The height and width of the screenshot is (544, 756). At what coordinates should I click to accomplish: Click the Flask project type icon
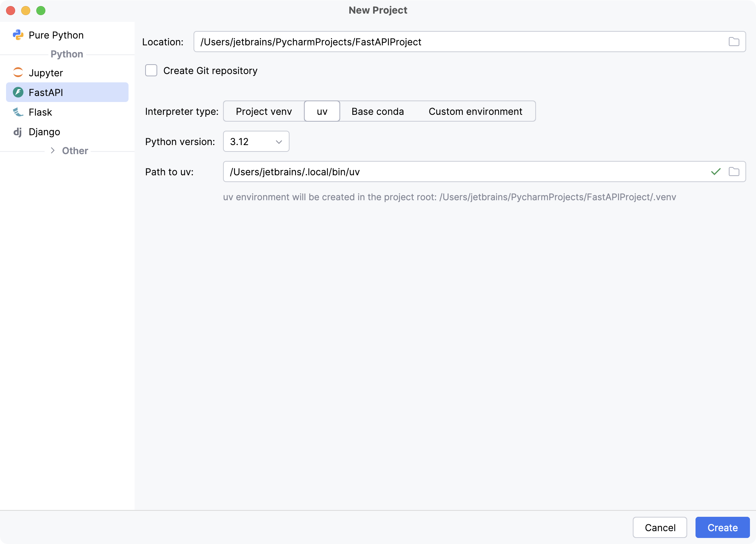pos(18,112)
